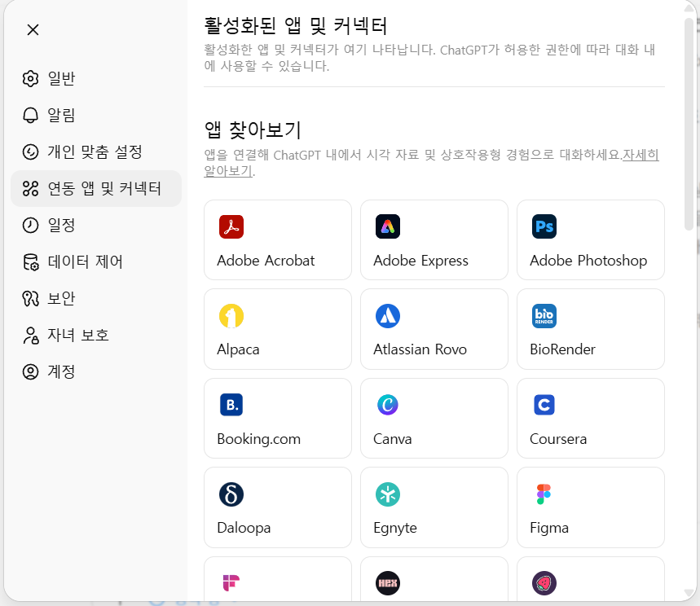The image size is (700, 606).
Task: Open 개인 맞춤 설정 in the sidebar
Action: (96, 151)
